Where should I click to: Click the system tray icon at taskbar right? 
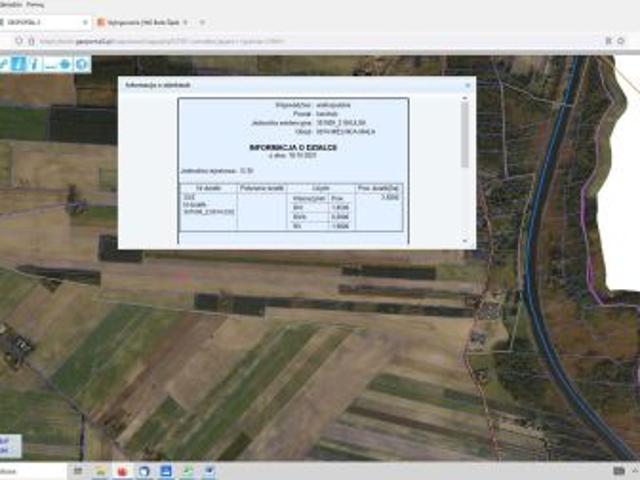tap(619, 471)
